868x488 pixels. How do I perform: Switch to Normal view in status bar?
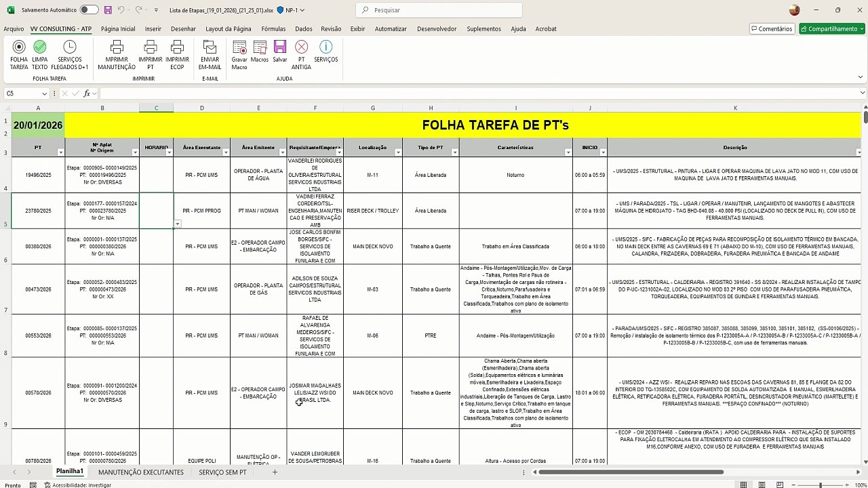click(744, 485)
